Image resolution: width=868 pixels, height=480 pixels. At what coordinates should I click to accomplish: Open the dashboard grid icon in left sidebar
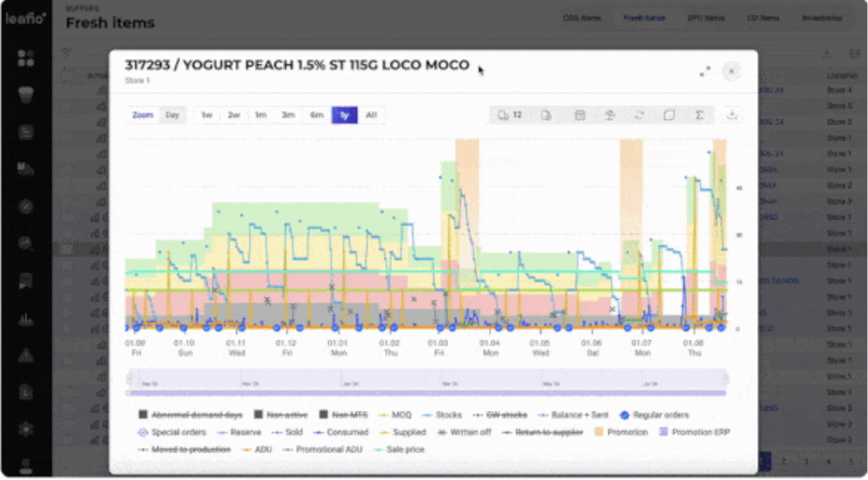[x=25, y=58]
